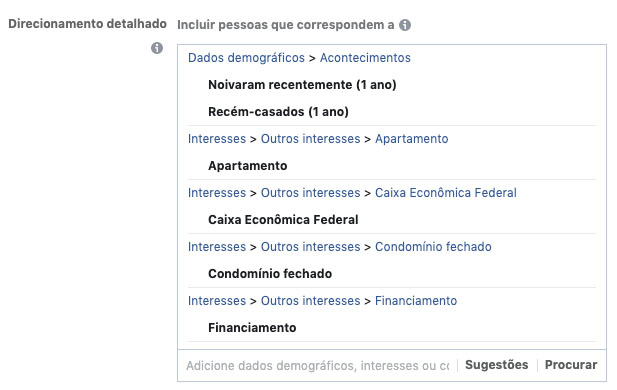Click Condomínio fechado breadcrumb link
The height and width of the screenshot is (390, 617).
point(433,247)
